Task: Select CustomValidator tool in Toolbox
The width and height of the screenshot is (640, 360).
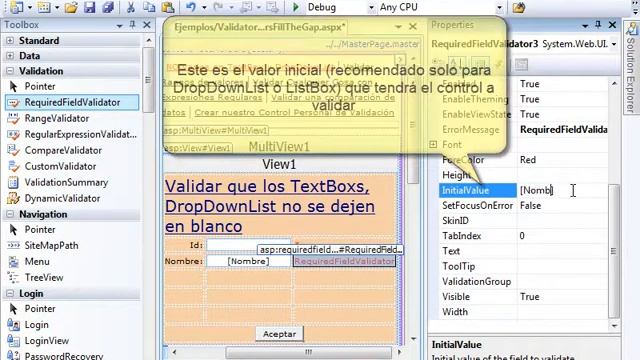Action: [x=60, y=166]
